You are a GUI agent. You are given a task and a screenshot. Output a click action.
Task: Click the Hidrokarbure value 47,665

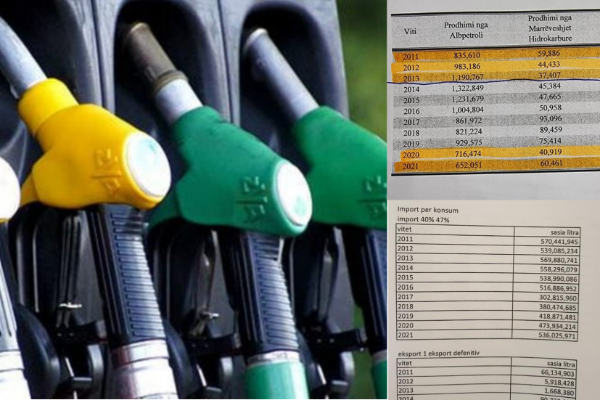coord(550,97)
